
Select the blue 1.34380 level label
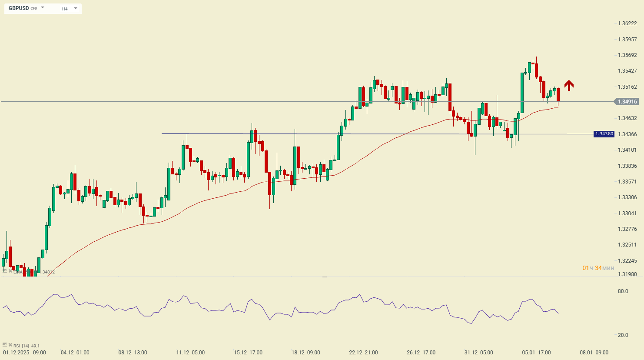tap(604, 134)
